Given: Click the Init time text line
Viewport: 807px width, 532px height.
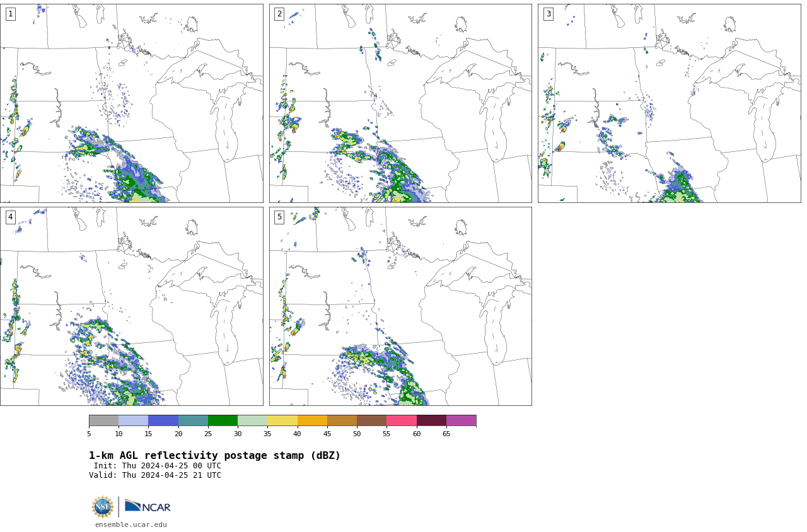Looking at the screenshot, I should tap(158, 466).
